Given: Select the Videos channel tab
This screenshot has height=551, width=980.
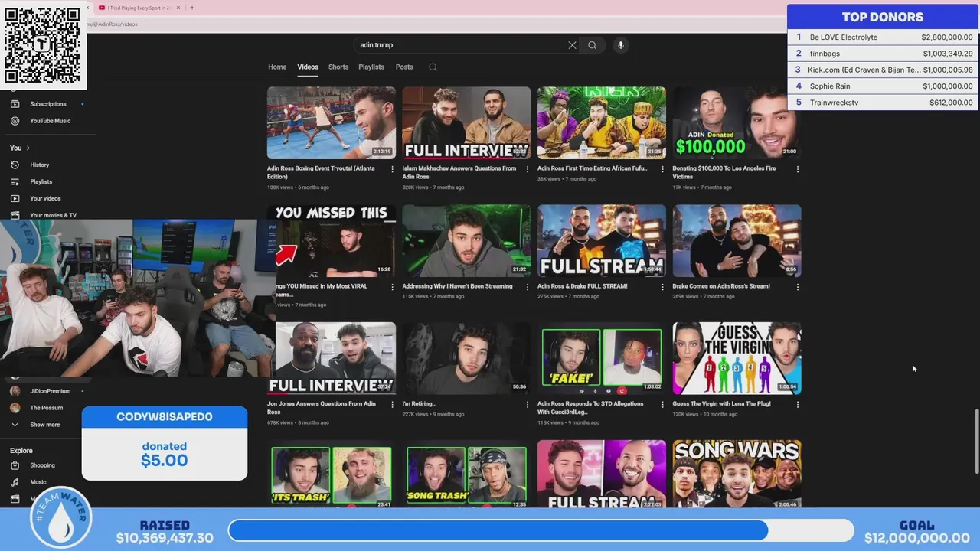Looking at the screenshot, I should [308, 67].
